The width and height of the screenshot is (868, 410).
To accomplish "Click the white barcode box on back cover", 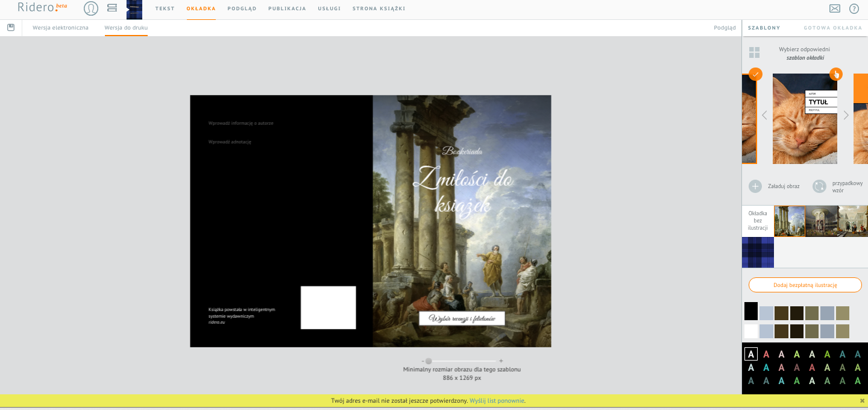I will 329,307.
